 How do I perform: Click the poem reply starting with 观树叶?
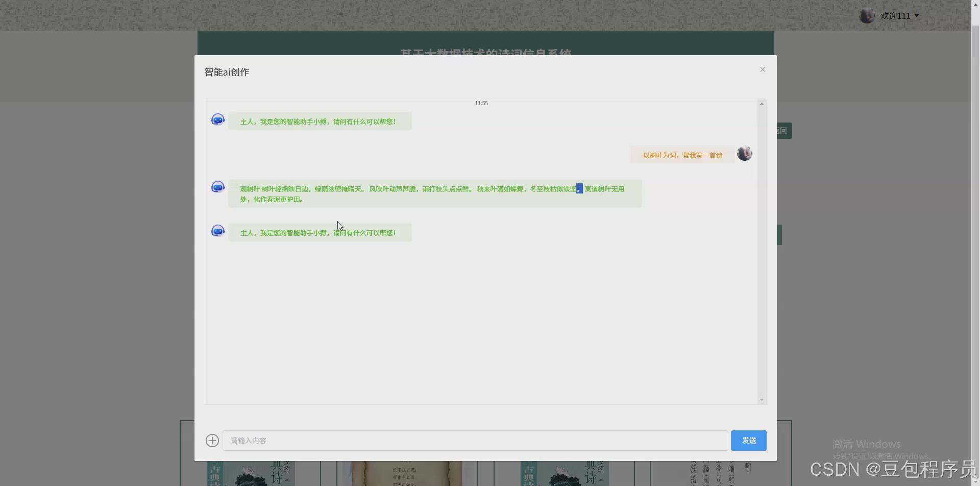click(x=435, y=194)
